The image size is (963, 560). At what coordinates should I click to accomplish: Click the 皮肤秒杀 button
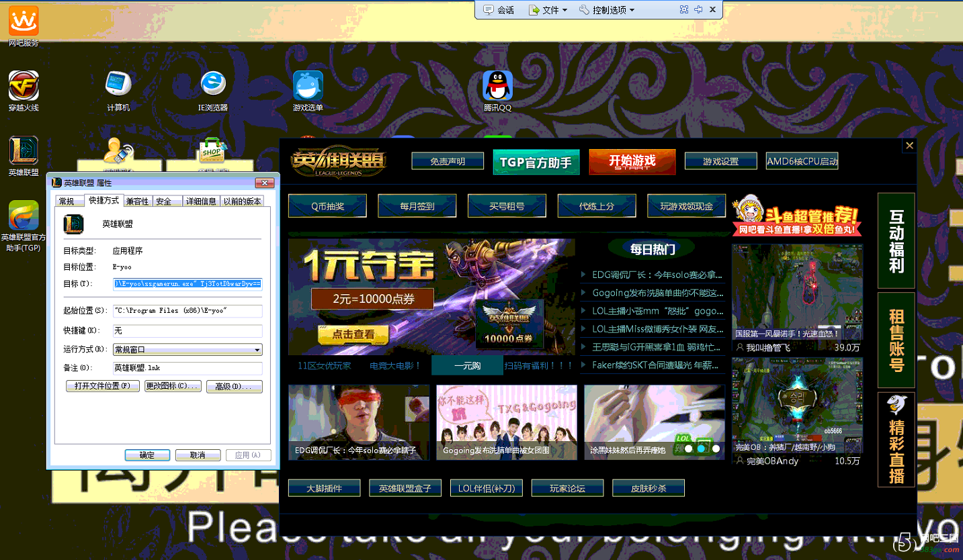(x=648, y=488)
